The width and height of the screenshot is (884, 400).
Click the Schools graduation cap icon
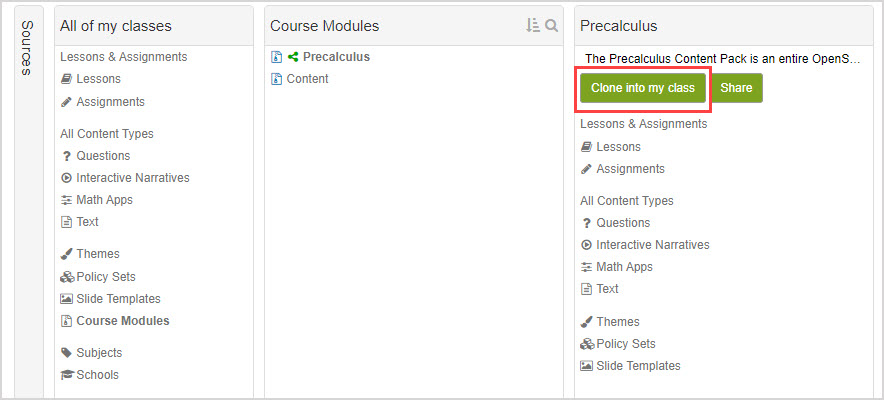[67, 375]
